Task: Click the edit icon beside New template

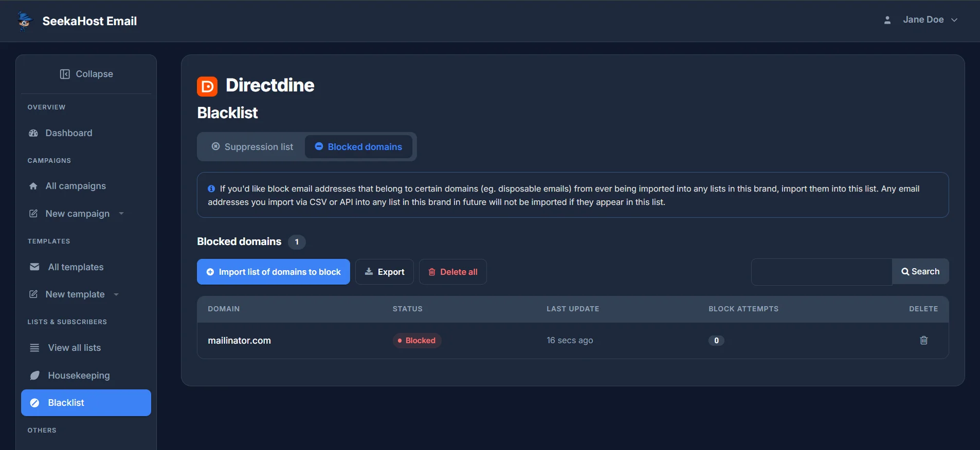Action: (x=33, y=294)
